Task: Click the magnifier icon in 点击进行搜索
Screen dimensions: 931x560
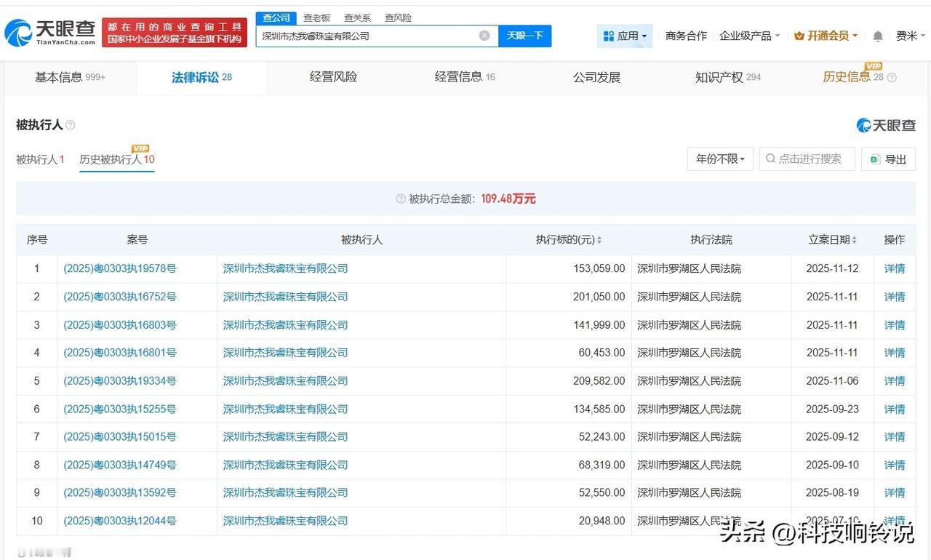Action: (x=770, y=159)
